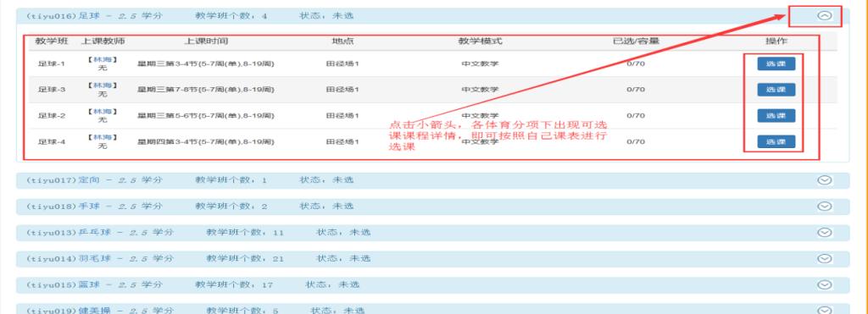The height and width of the screenshot is (314, 868).
Task: Click the (tiyu016)足球 course header
Action: [432, 16]
